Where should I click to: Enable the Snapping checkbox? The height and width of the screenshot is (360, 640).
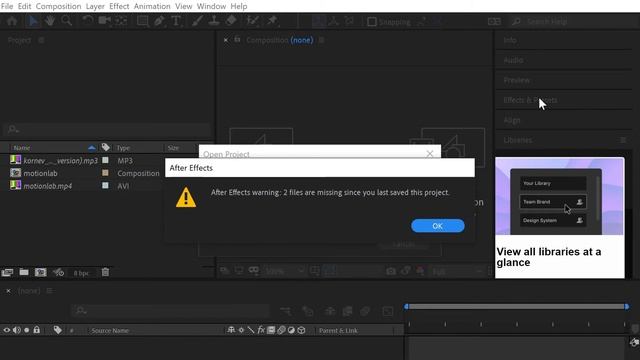coord(372,22)
